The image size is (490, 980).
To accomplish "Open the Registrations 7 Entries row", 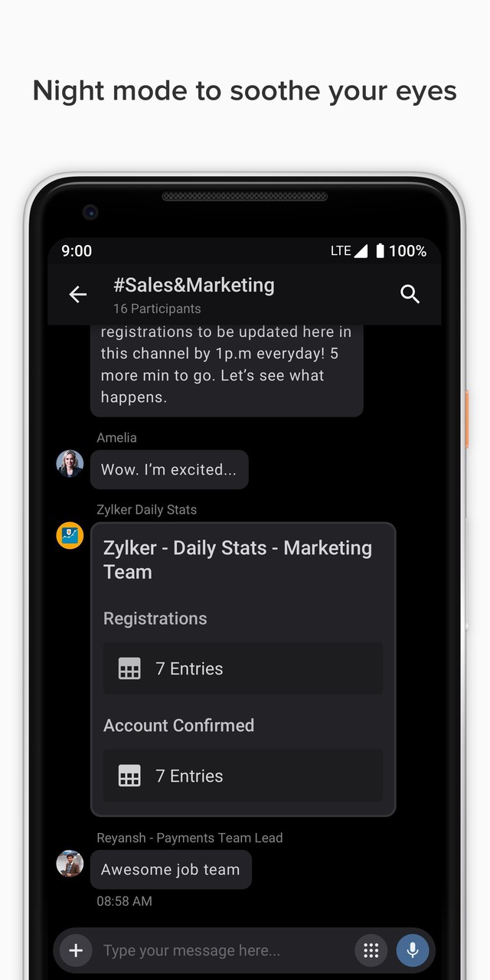I will point(243,668).
